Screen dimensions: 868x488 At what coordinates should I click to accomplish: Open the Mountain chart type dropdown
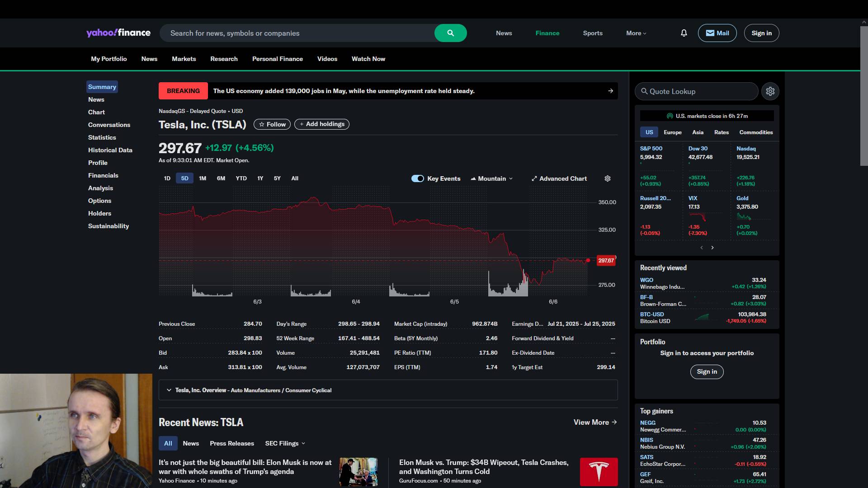pos(492,178)
